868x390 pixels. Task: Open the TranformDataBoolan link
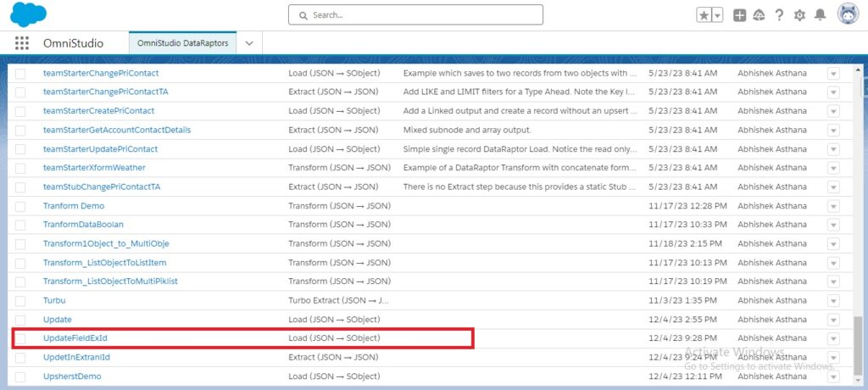point(84,225)
